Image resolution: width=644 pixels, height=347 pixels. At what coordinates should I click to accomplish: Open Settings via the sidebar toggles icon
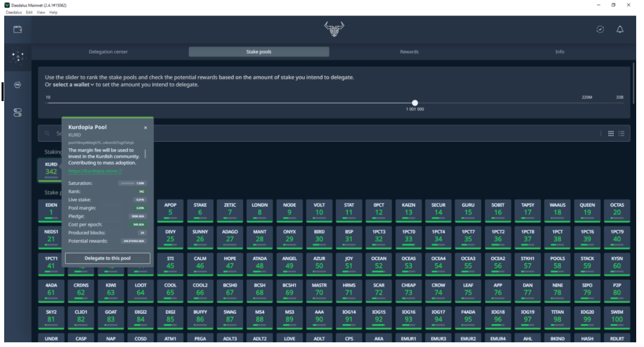[x=17, y=112]
